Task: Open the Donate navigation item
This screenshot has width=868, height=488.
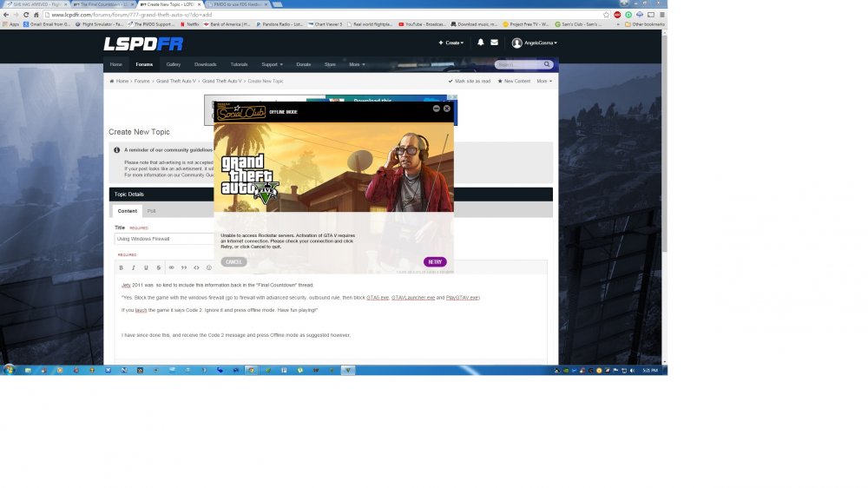Action: click(x=303, y=64)
